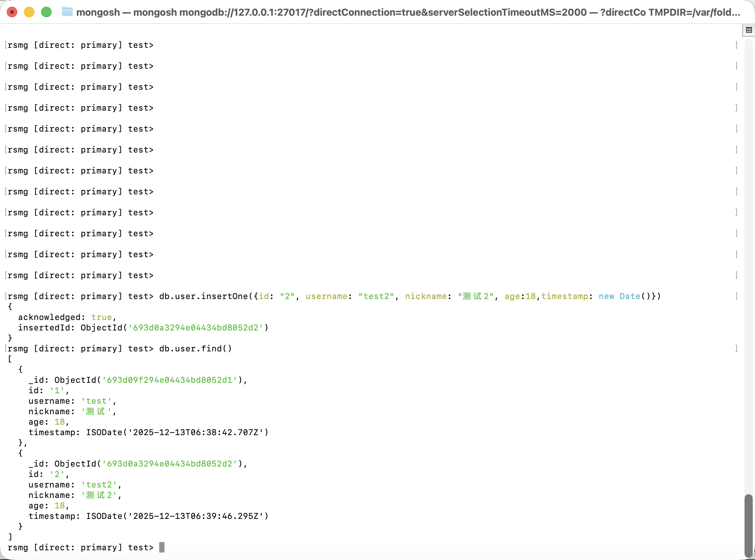This screenshot has width=755, height=560.
Task: Close the mongosh terminal window
Action: click(12, 12)
